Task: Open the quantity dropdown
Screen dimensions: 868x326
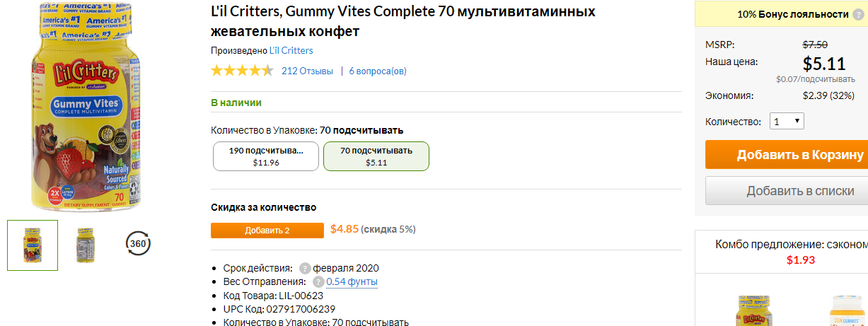Action: (787, 122)
